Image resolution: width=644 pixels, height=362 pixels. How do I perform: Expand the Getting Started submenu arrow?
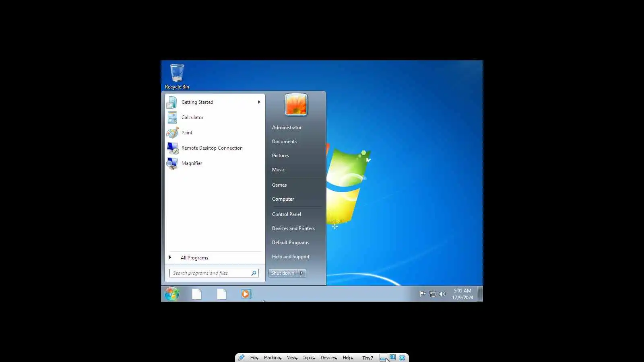[259, 102]
